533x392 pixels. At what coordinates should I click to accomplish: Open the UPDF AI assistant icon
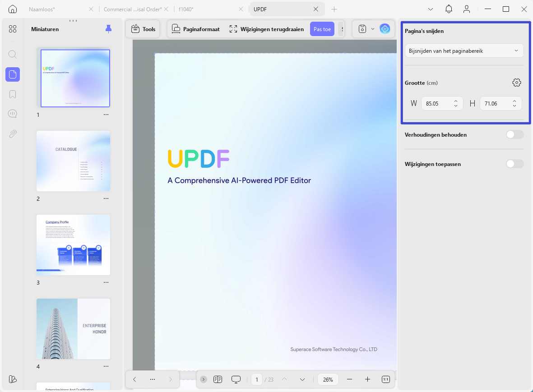(x=385, y=29)
